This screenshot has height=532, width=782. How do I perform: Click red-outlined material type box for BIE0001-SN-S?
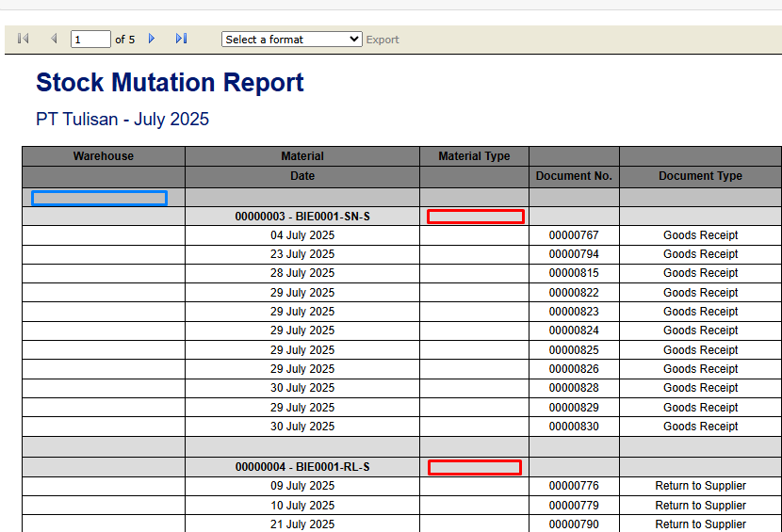click(x=475, y=217)
